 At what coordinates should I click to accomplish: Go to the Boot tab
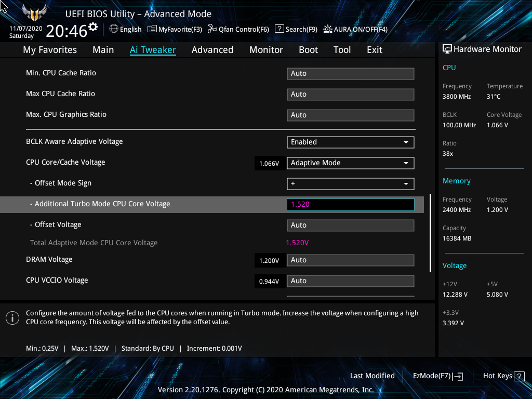(308, 50)
